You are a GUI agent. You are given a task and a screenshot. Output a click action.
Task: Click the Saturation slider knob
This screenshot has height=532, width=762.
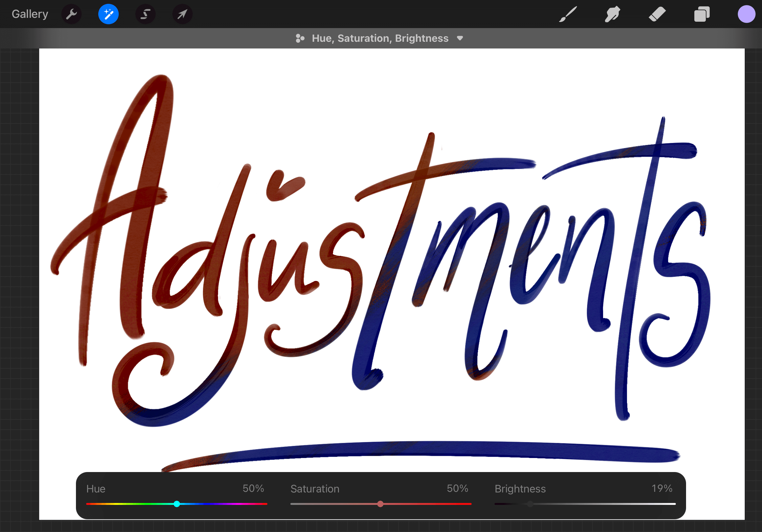pos(380,504)
